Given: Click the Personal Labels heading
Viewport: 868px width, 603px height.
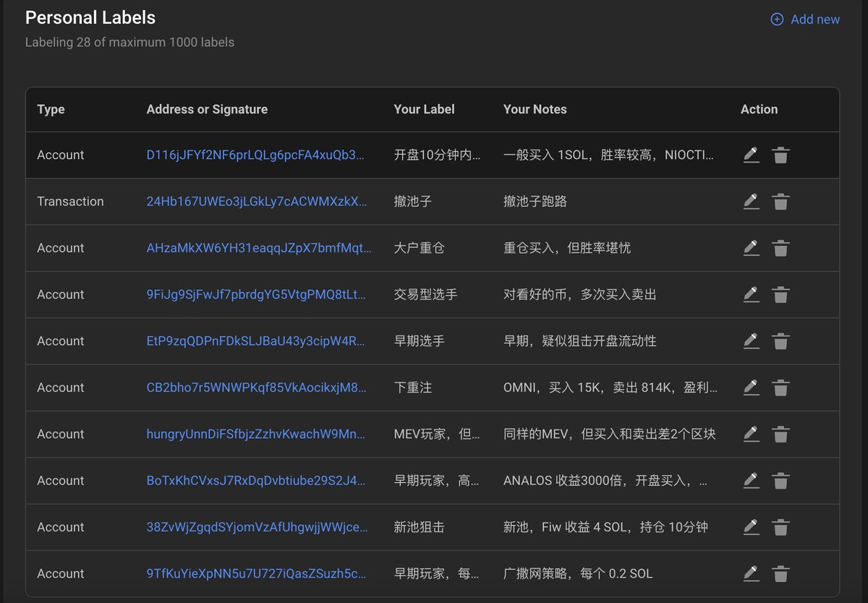Looking at the screenshot, I should tap(90, 17).
